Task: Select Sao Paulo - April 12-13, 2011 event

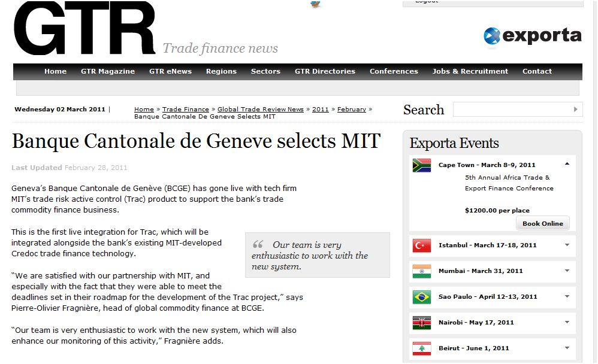Action: tap(488, 296)
